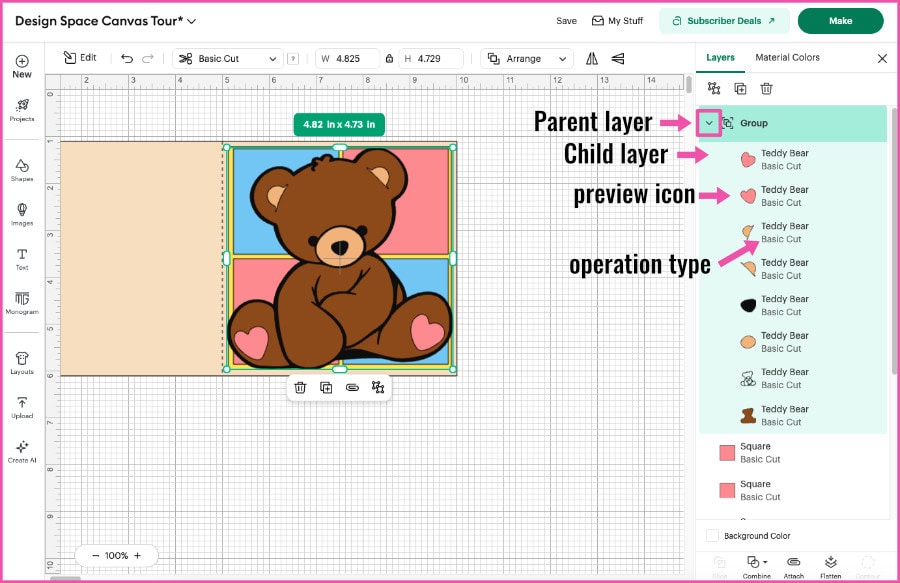This screenshot has width=900, height=583.
Task: Toggle the Background Color checkbox
Action: 712,535
